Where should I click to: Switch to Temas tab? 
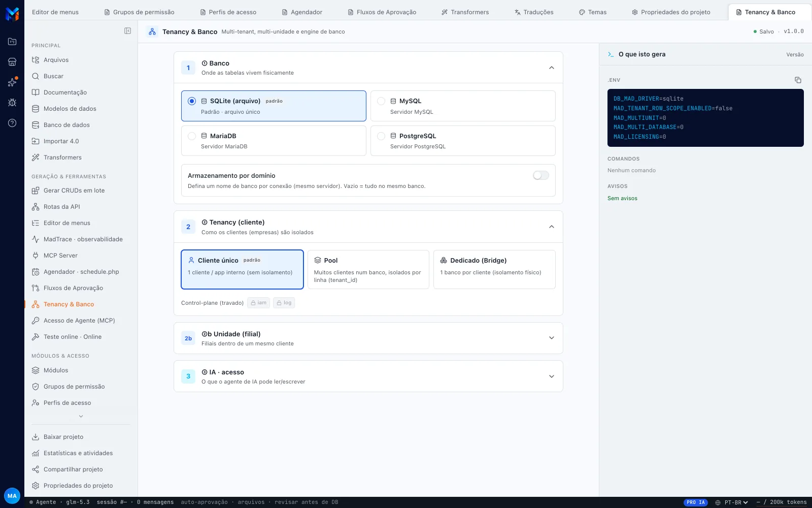[x=593, y=12]
